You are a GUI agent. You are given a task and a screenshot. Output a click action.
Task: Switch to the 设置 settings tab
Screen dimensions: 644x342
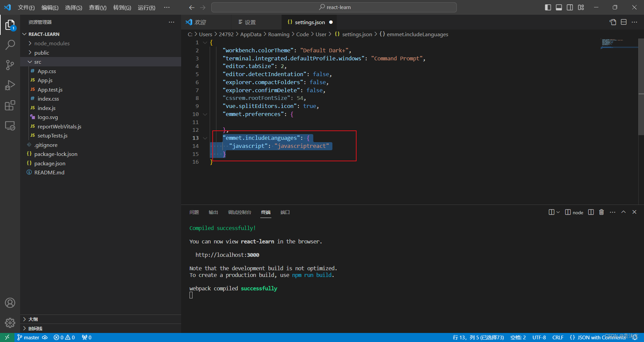[x=256, y=22]
